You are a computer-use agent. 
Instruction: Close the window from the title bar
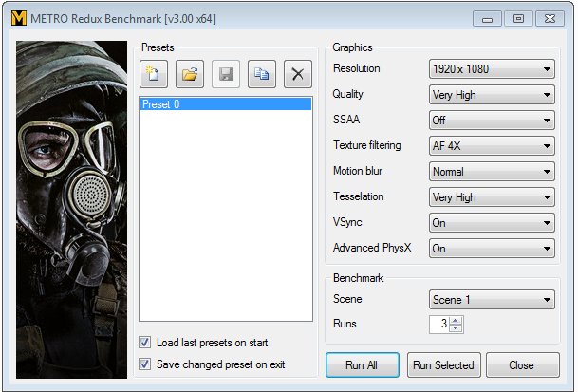[550, 18]
